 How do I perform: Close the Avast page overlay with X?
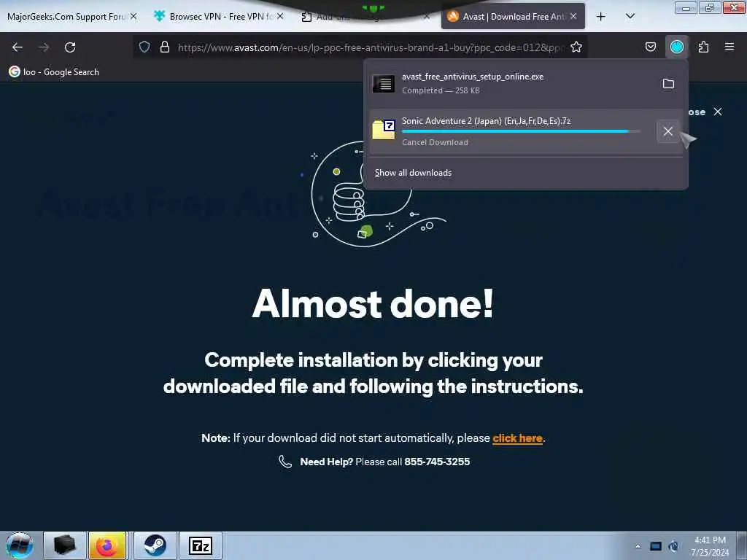point(718,112)
